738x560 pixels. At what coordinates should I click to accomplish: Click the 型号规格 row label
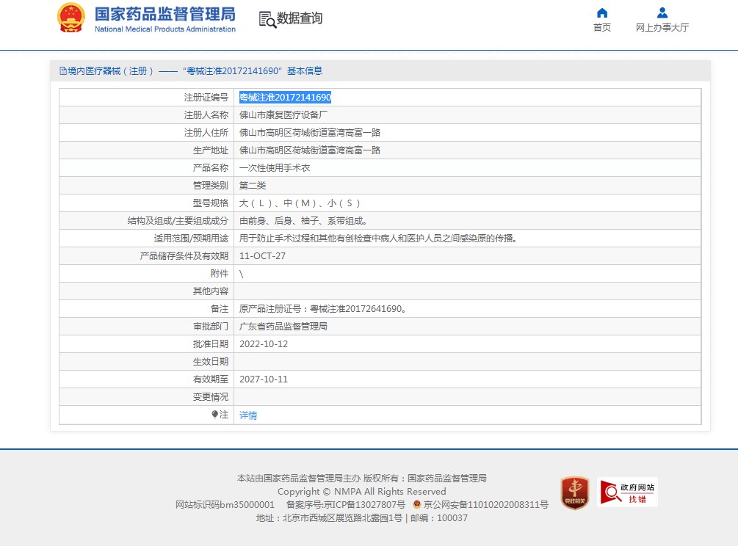(x=211, y=203)
